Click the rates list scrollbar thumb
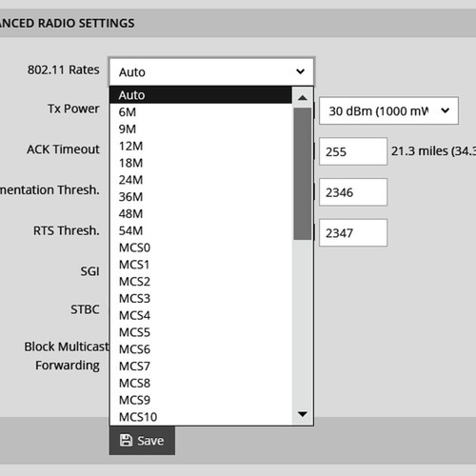Viewport: 476px width, 476px height. 303,173
